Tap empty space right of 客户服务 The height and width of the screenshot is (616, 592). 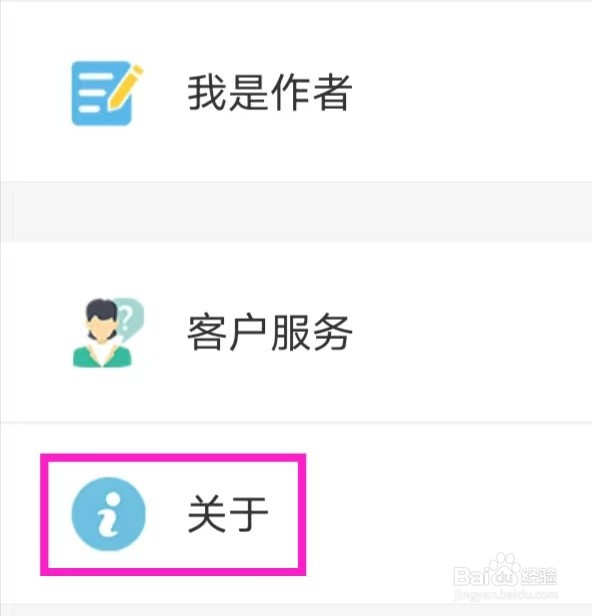[x=471, y=333]
